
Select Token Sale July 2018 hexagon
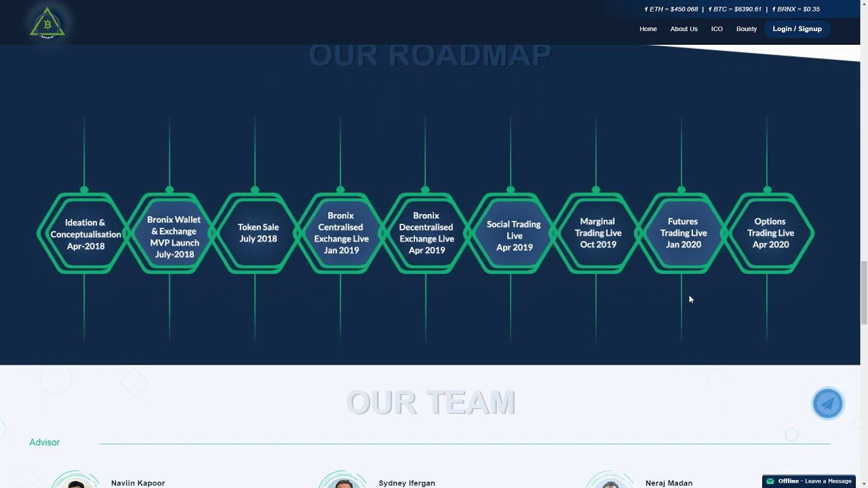(x=256, y=234)
